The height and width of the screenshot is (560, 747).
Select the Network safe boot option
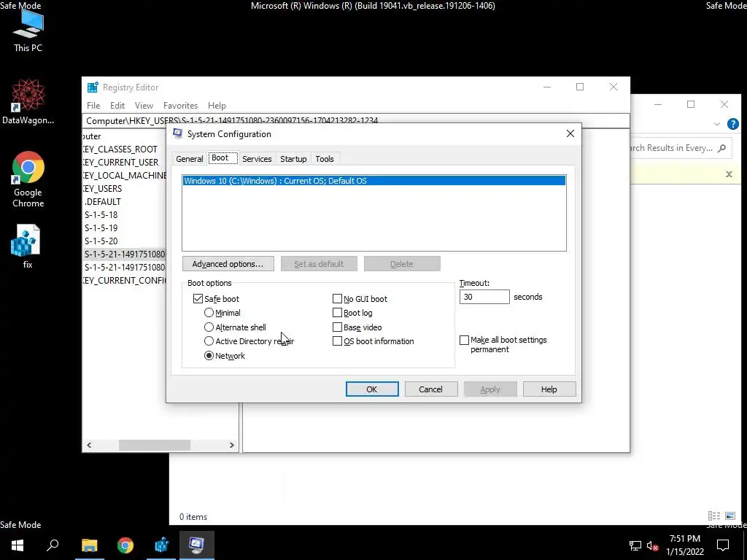[209, 356]
